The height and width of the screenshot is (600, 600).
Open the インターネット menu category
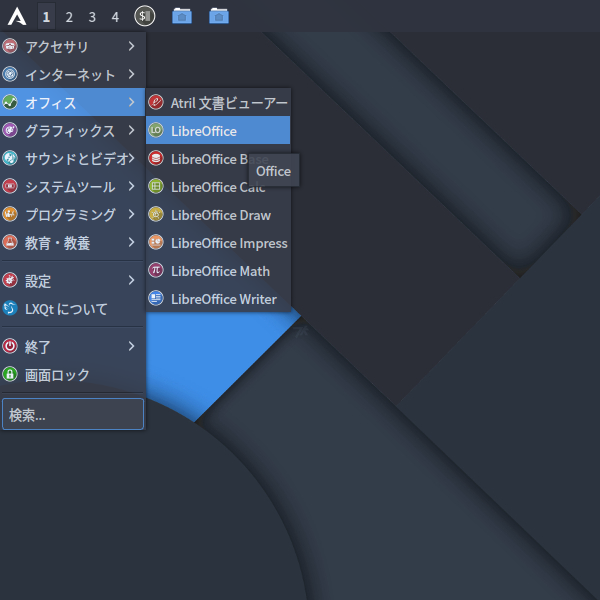[x=73, y=74]
